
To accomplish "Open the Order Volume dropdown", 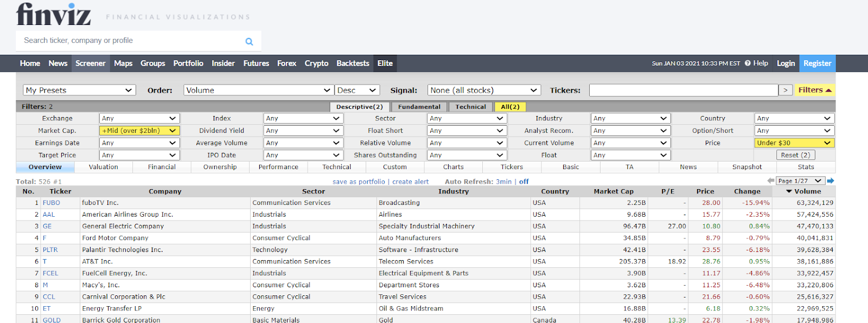I will coord(258,91).
